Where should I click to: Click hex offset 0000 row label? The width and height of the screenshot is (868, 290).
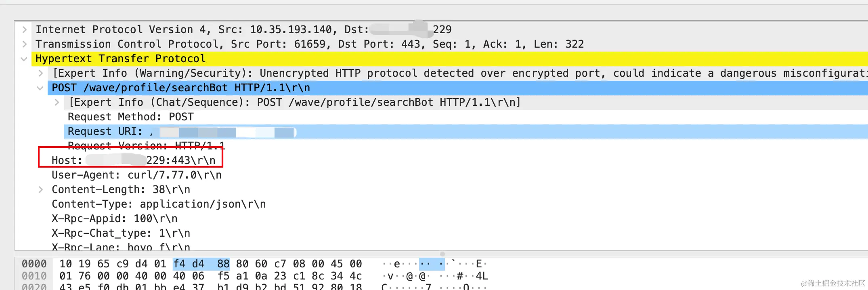(34, 264)
